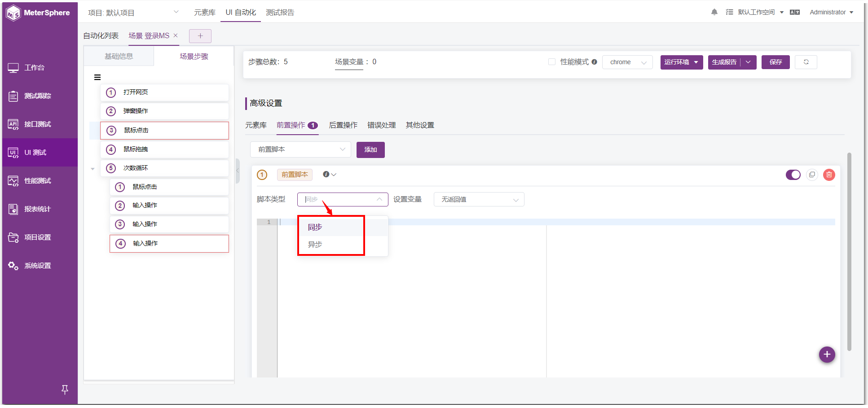
Task: Expand the 生成报告 arrow options
Action: (749, 62)
